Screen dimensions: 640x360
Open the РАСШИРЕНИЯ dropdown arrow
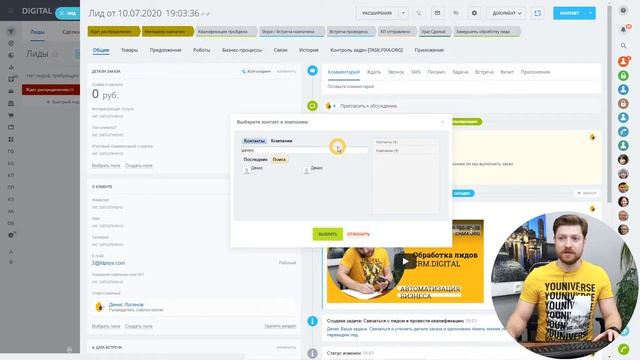(x=403, y=13)
